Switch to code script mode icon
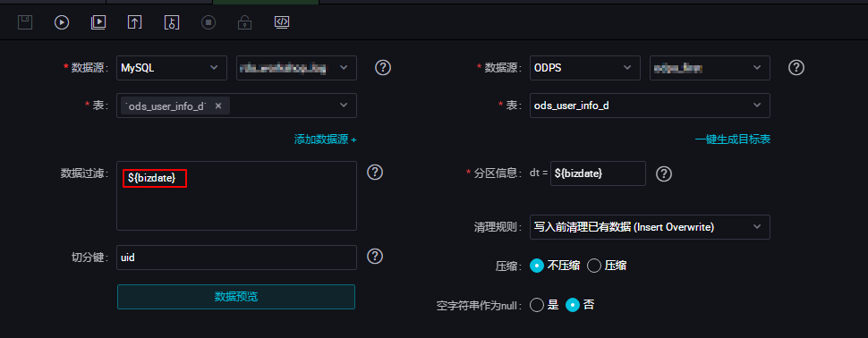Screen dimensions: 868x338 pyautogui.click(x=282, y=22)
